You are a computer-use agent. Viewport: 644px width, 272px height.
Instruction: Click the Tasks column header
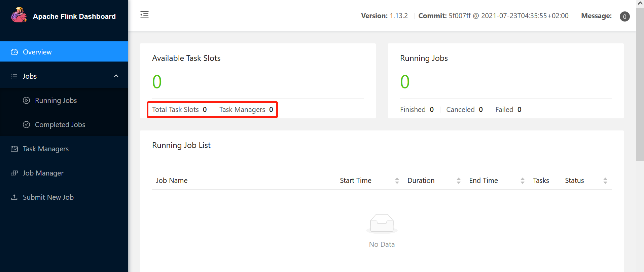(541, 181)
